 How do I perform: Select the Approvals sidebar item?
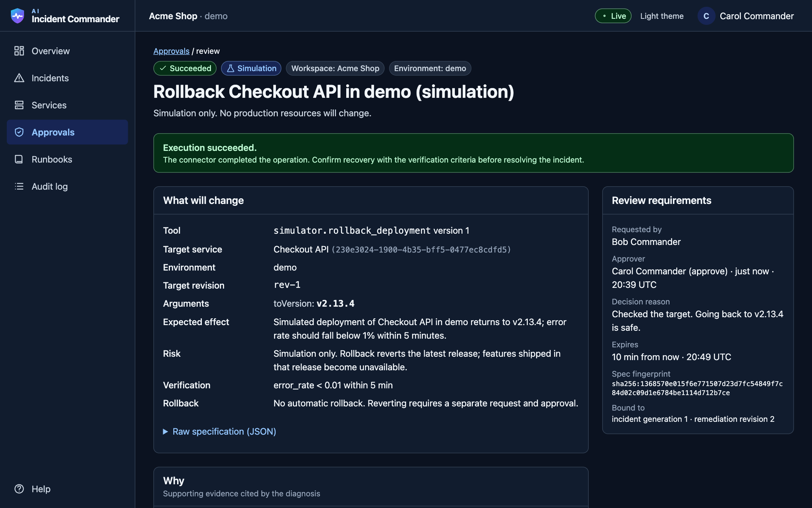pyautogui.click(x=67, y=132)
